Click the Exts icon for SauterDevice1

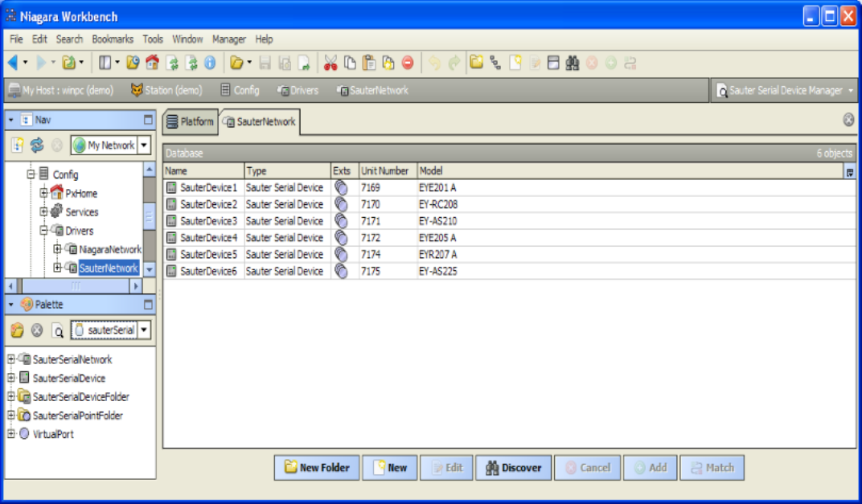tap(342, 187)
